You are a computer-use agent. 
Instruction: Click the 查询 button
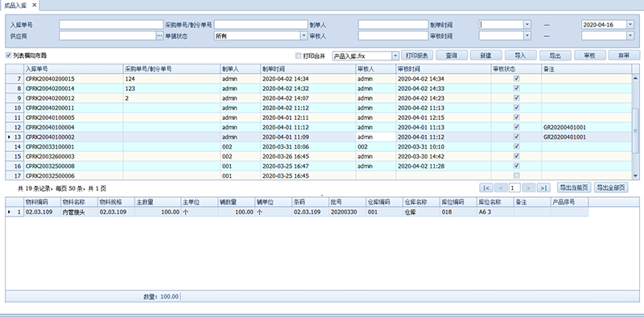(x=452, y=56)
